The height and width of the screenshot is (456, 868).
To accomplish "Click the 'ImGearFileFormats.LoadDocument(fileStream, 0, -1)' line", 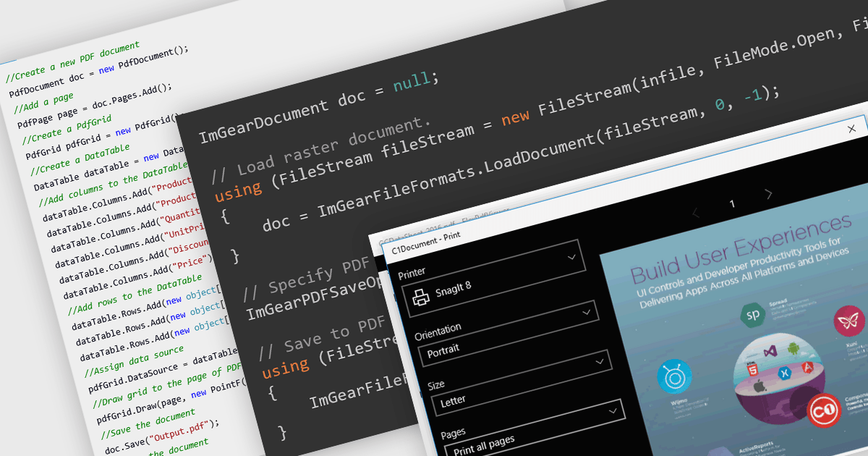I will click(521, 159).
